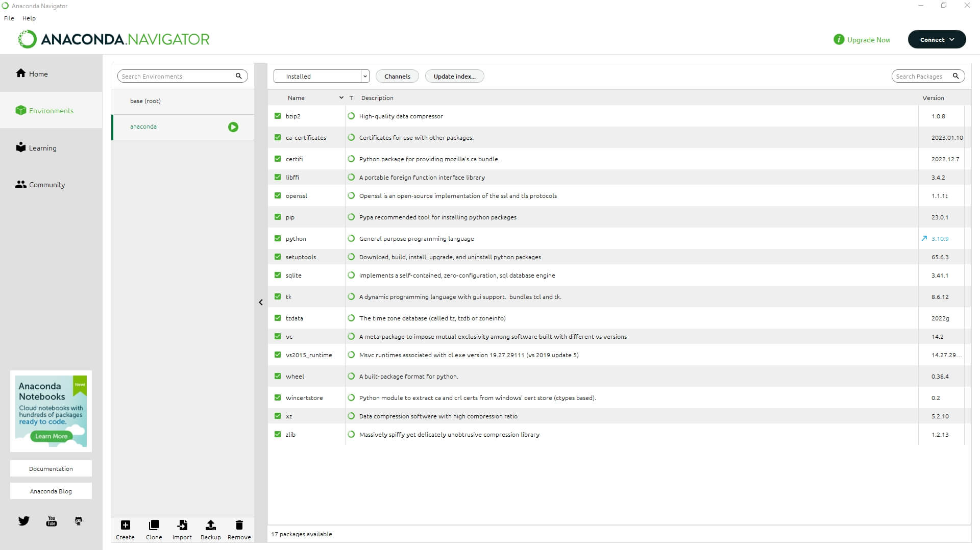Open the Documentation button

tap(51, 468)
